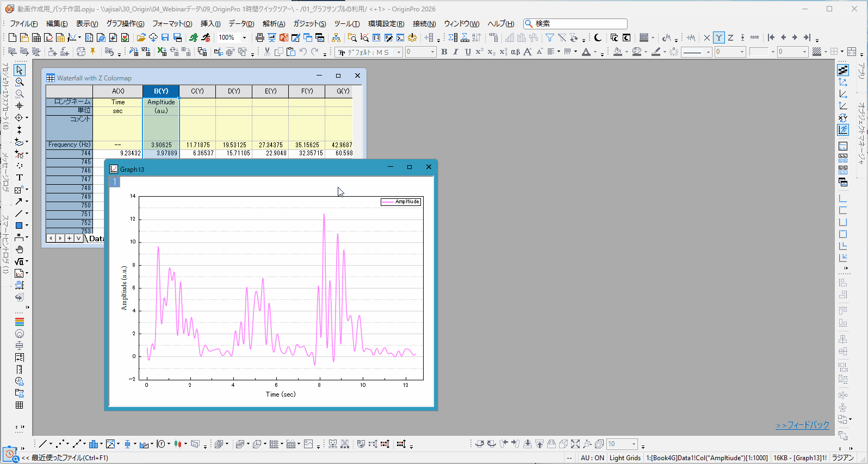Select the Pan hand tool
Viewport: 868px width, 464px height.
(x=20, y=249)
